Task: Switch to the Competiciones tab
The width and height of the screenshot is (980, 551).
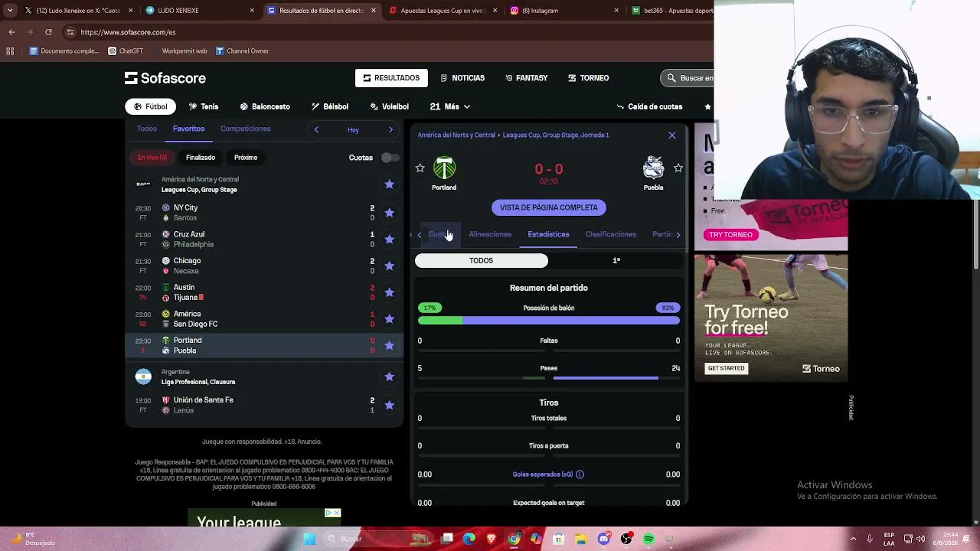Action: click(245, 129)
